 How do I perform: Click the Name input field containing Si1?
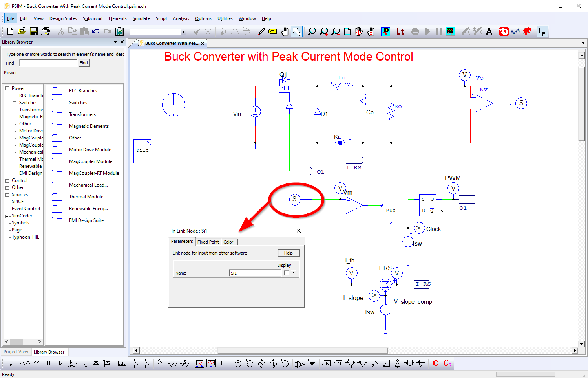pyautogui.click(x=255, y=273)
